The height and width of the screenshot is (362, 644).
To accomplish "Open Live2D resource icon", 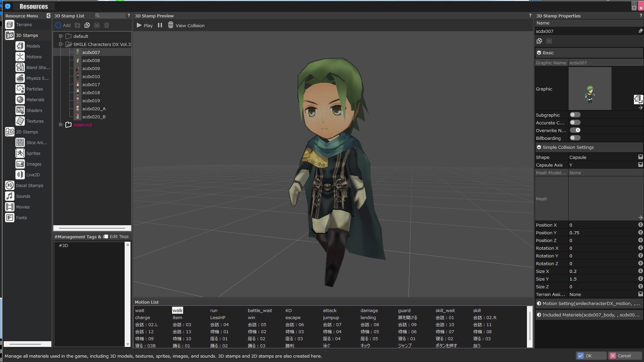I will click(x=20, y=175).
